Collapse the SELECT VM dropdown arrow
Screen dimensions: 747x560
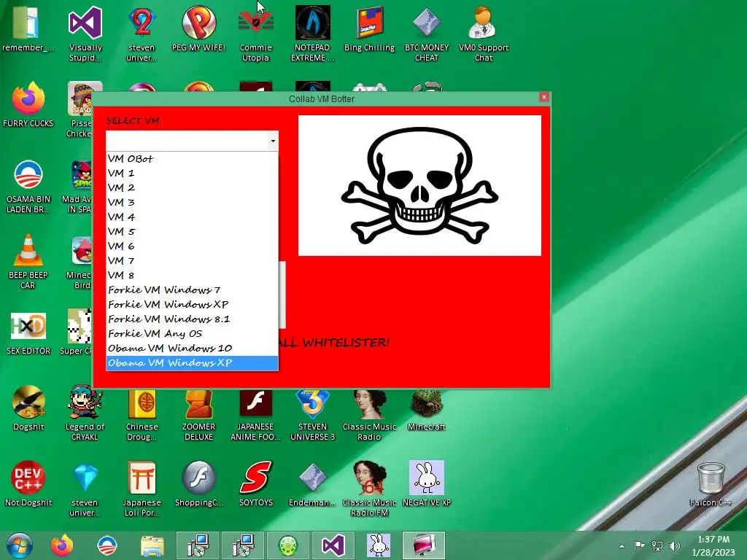click(273, 141)
